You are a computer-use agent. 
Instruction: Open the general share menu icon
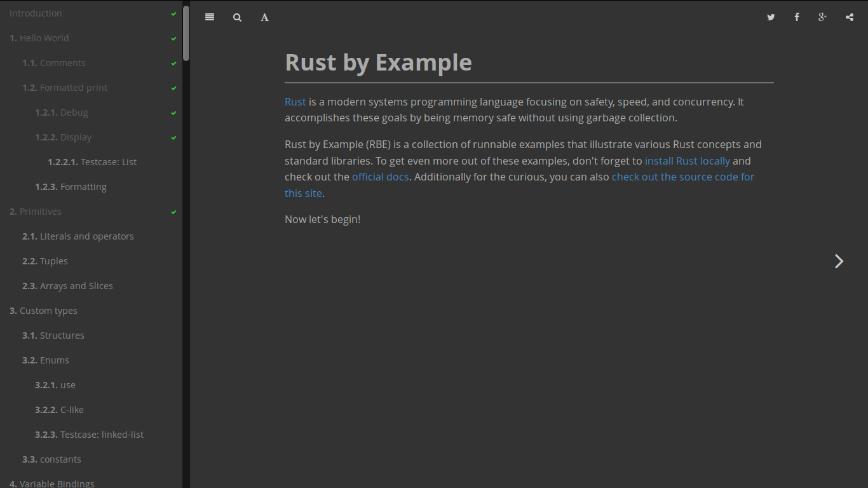850,17
